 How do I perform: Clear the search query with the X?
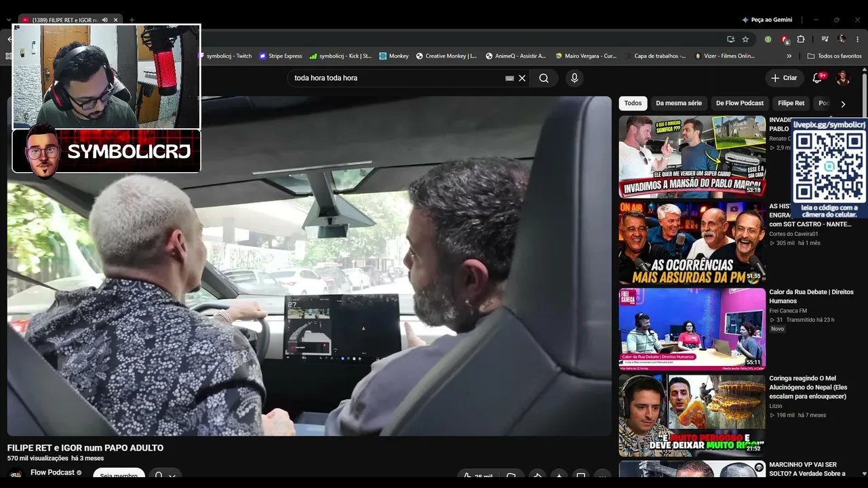click(522, 78)
